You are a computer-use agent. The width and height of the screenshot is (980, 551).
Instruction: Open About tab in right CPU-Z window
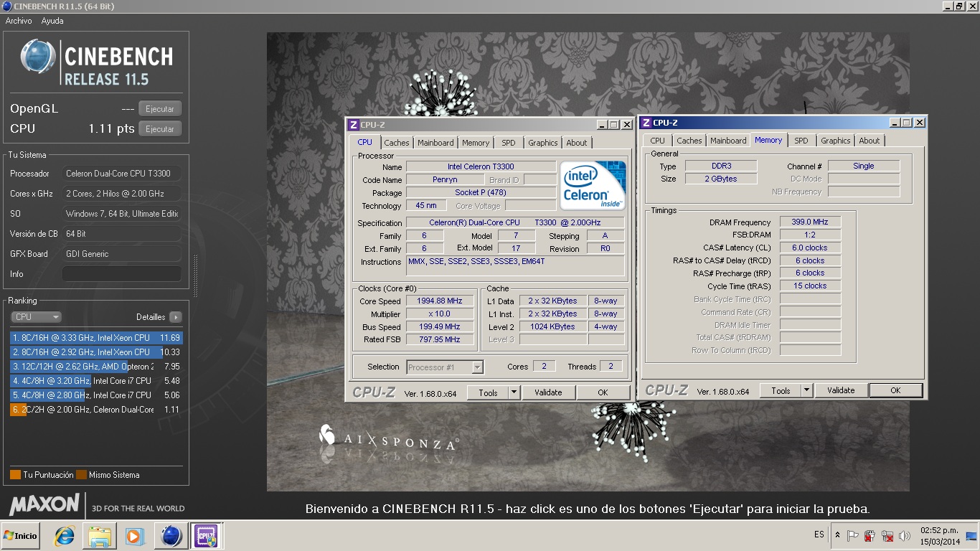coord(870,141)
